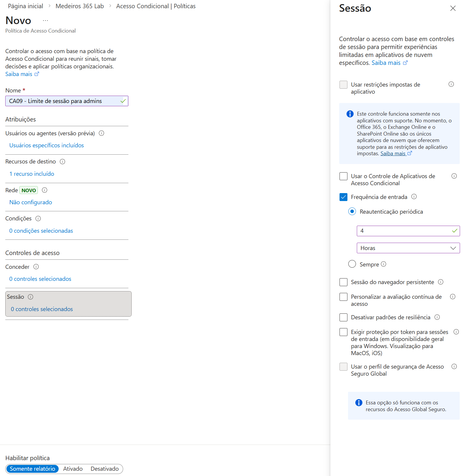Uncheck the Frequência de entrada checkbox
The height and width of the screenshot is (476, 465).
click(x=343, y=197)
